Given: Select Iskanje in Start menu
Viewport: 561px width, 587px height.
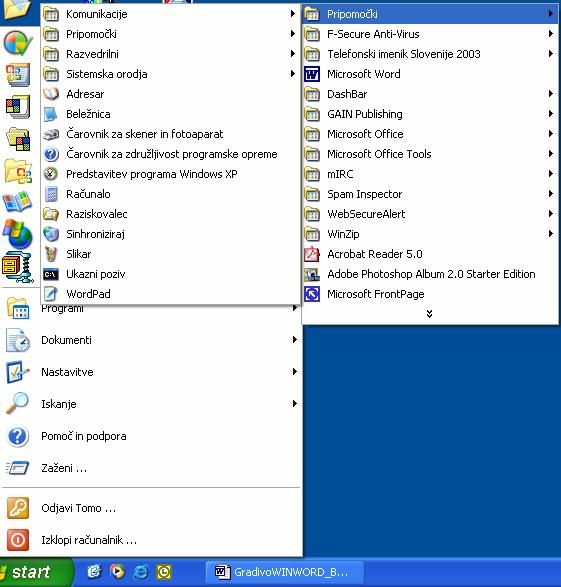Looking at the screenshot, I should pyautogui.click(x=151, y=404).
